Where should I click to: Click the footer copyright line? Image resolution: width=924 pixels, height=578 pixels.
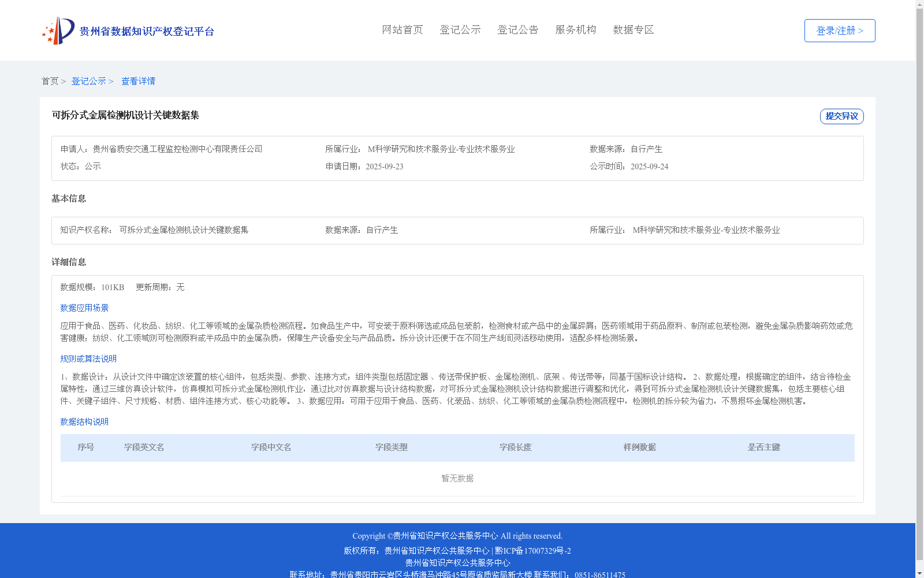tap(457, 536)
